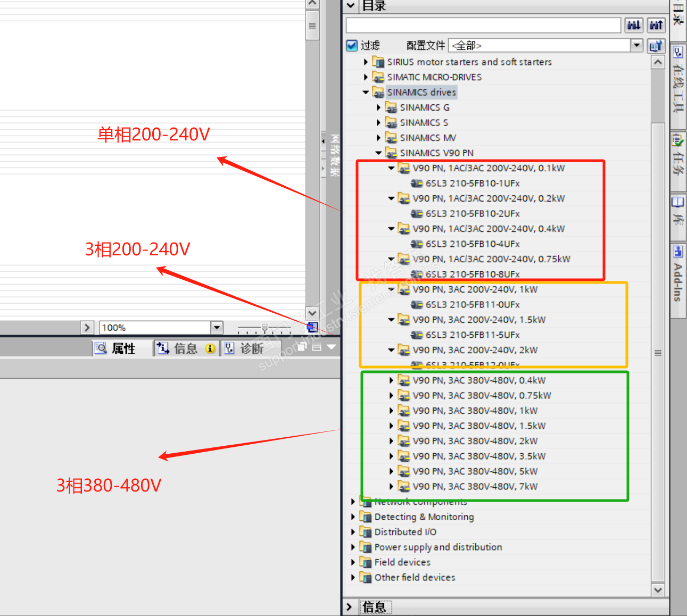Click the search downward button in catalog
This screenshot has height=616, width=687.
click(634, 25)
